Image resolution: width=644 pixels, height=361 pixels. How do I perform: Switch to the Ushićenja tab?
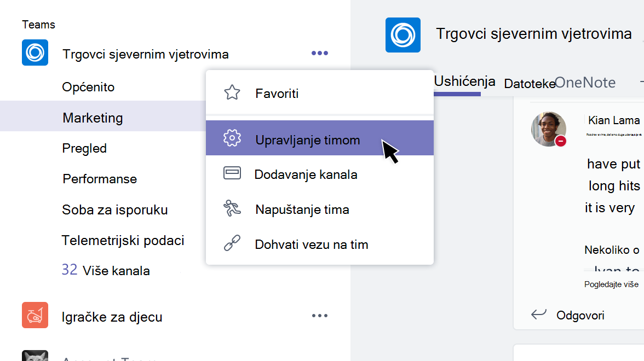coord(464,81)
